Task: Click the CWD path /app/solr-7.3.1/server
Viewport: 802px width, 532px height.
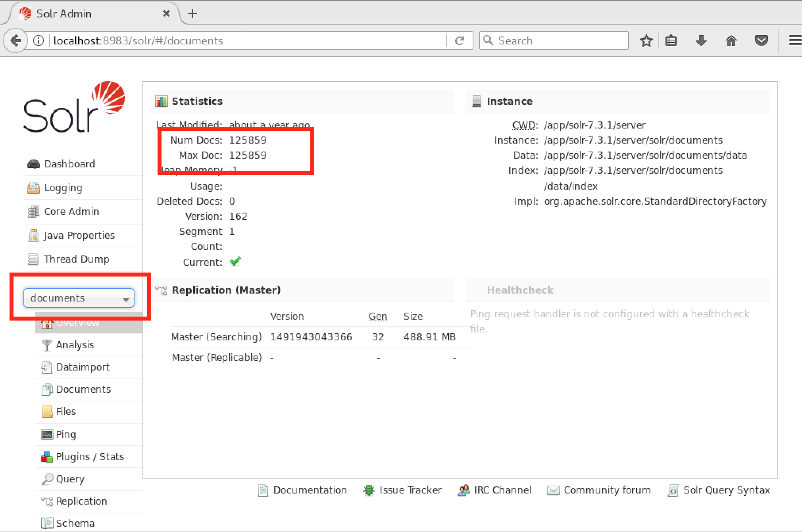Action: 594,125
